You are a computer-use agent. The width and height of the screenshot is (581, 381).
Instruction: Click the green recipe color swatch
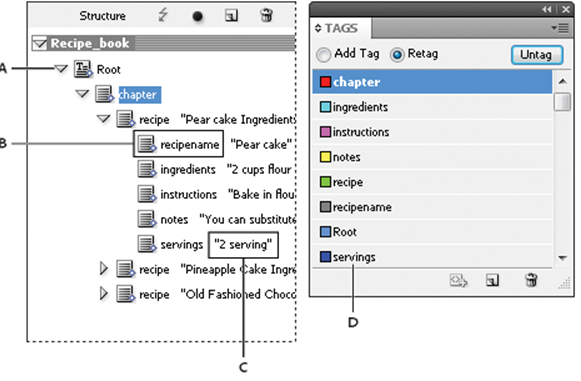tap(325, 182)
